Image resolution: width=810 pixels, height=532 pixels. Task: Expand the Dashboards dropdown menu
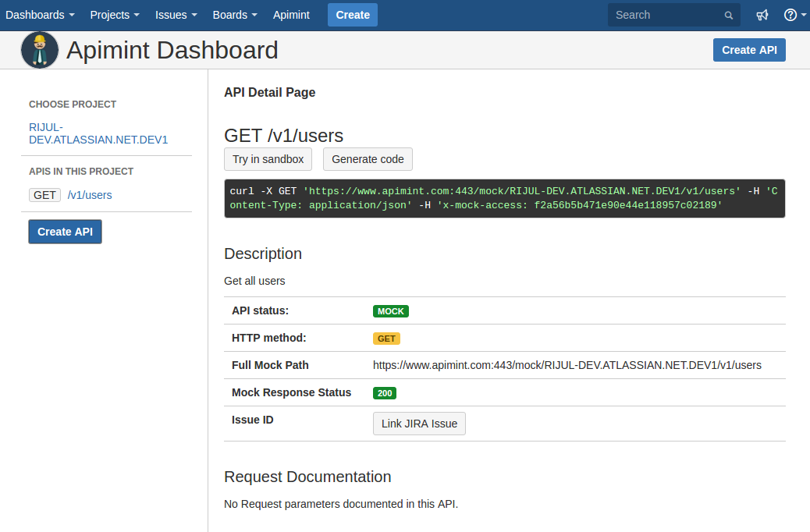point(41,15)
